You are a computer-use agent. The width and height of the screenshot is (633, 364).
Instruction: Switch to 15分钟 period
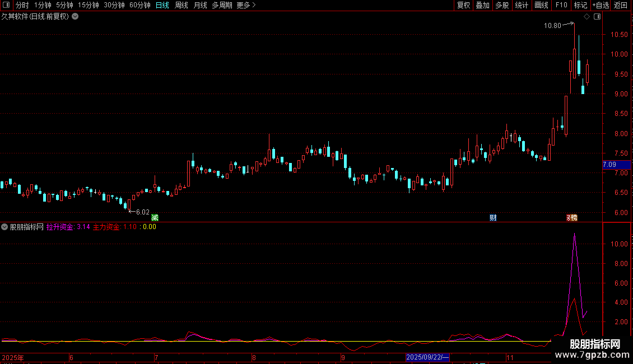click(x=89, y=5)
